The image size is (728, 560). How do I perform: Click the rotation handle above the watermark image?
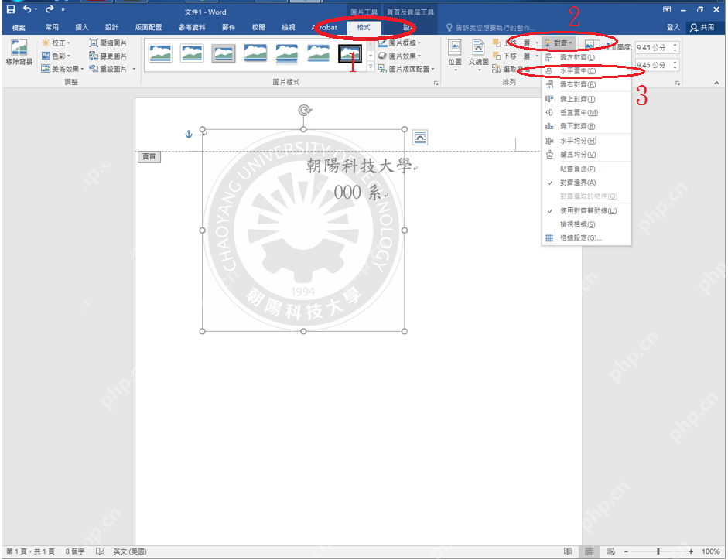tap(304, 111)
